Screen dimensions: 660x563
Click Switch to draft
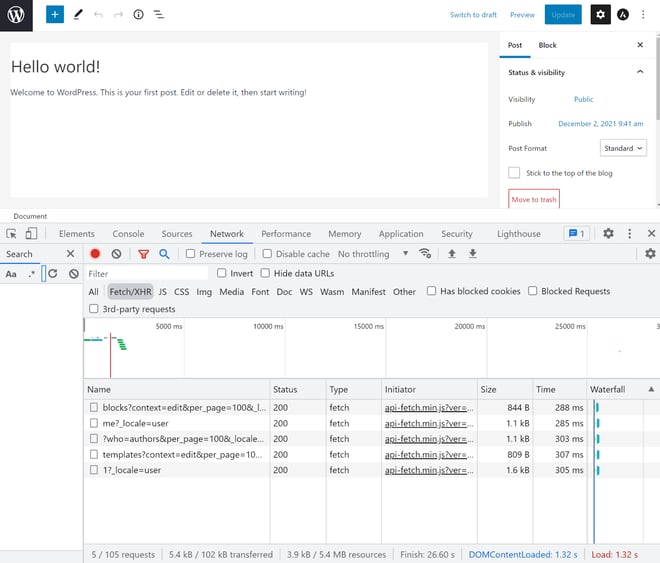[x=473, y=15]
